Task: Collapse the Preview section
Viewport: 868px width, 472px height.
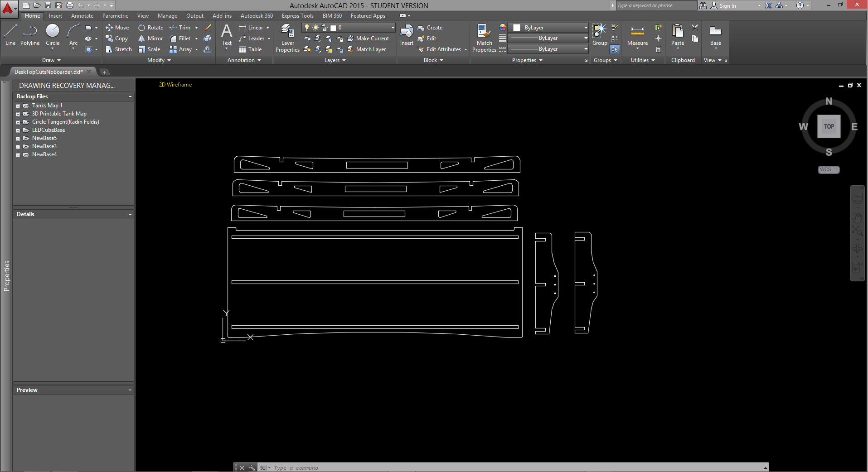Action: (x=130, y=390)
